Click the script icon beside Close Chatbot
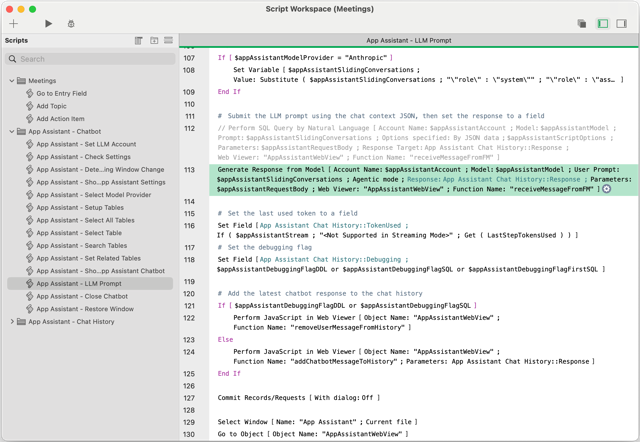640x442 pixels. (x=30, y=296)
